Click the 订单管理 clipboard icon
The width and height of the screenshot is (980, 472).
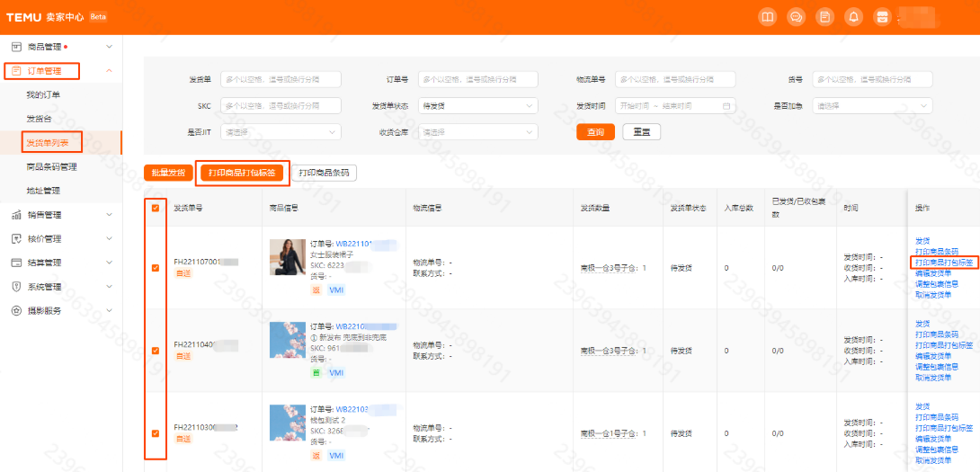[17, 71]
